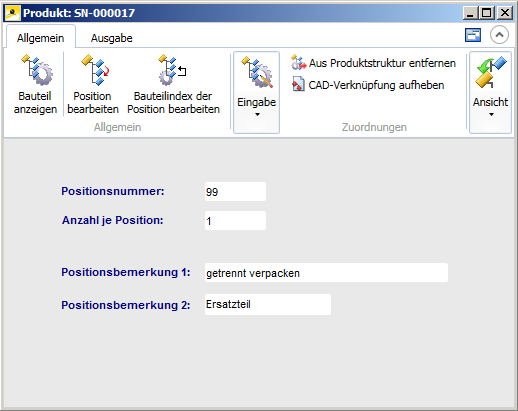Collapse the ribbon with the chevron button

coord(499,35)
